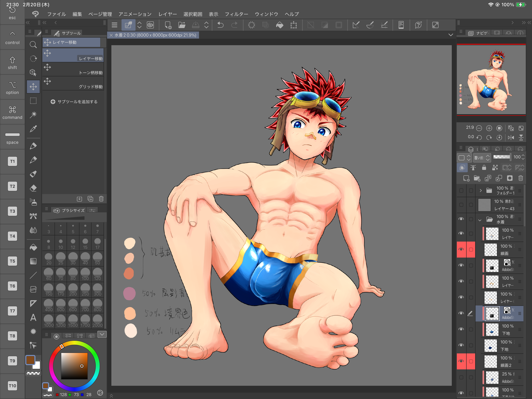Create new layer folder icon
The image size is (532, 399).
[x=477, y=178]
